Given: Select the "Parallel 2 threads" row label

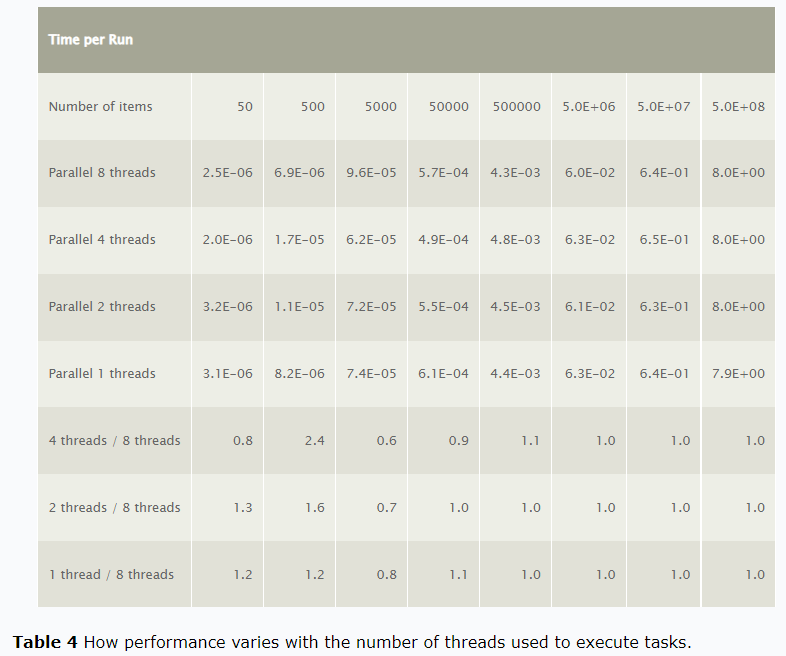Looking at the screenshot, I should click(102, 307).
